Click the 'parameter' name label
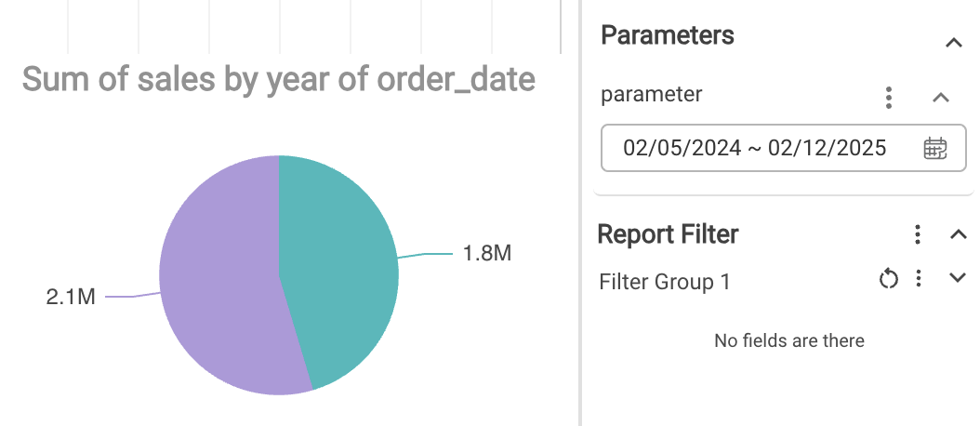The height and width of the screenshot is (426, 980). click(x=652, y=94)
